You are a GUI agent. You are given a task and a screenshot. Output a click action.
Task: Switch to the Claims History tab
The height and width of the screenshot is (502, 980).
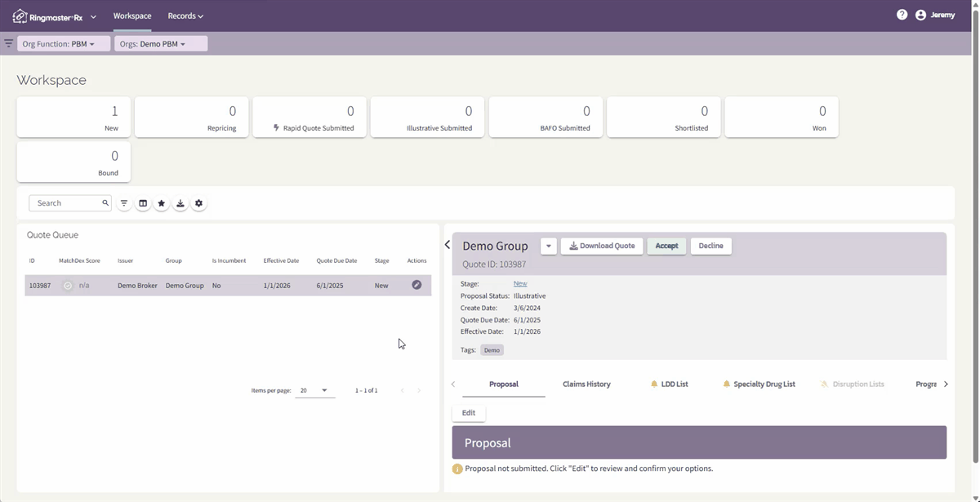coord(586,384)
